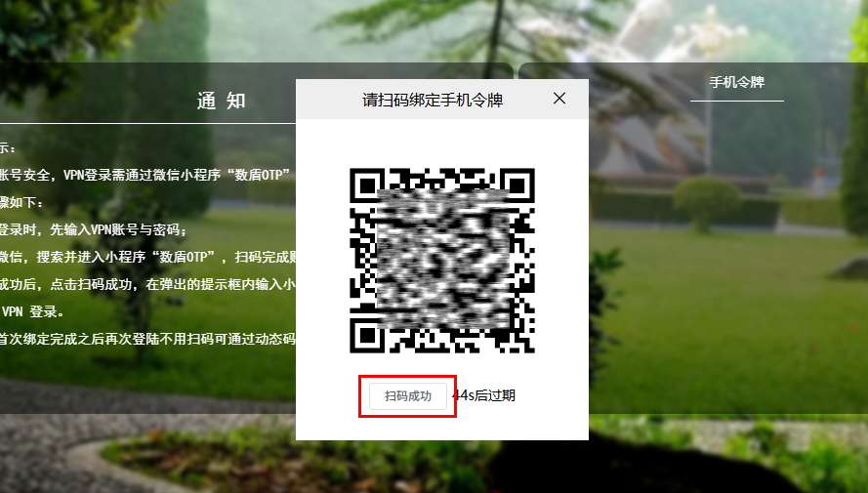Click the notice line mentioning VPN登录需通过微信小程序
The width and height of the screenshot is (868, 493).
point(146,176)
